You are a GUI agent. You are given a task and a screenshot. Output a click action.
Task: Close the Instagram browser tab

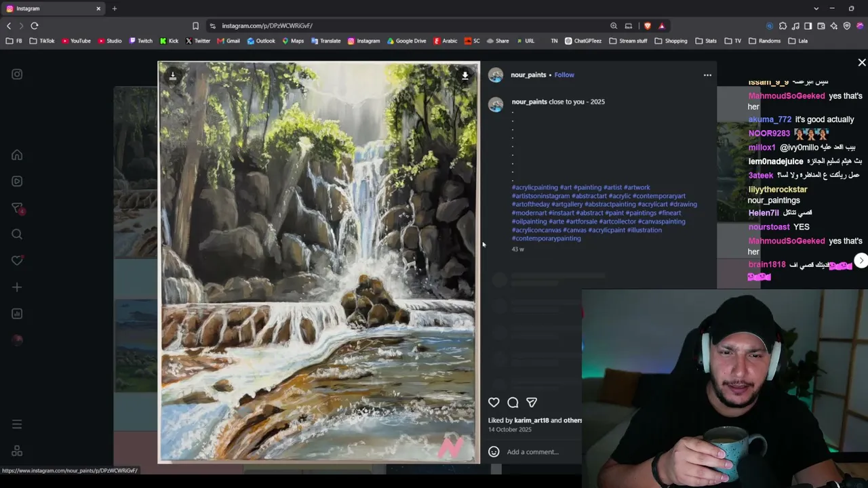pyautogui.click(x=98, y=9)
